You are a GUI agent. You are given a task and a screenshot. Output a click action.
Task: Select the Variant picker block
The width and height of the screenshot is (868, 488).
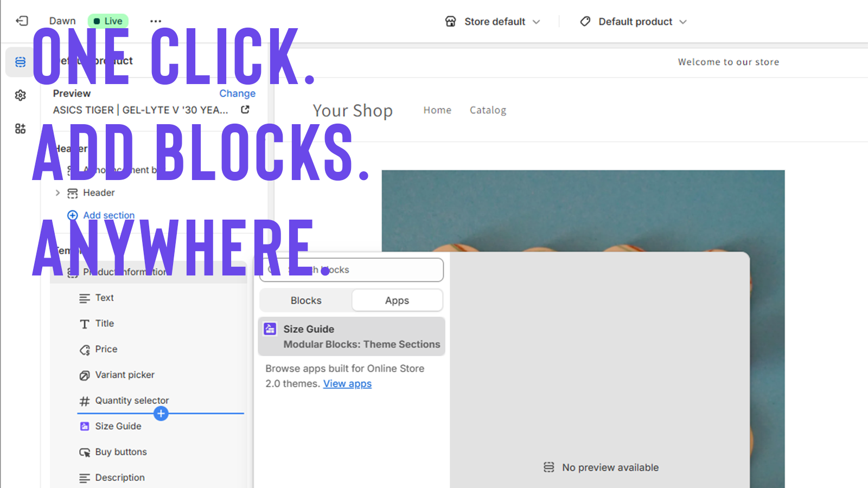point(124,375)
